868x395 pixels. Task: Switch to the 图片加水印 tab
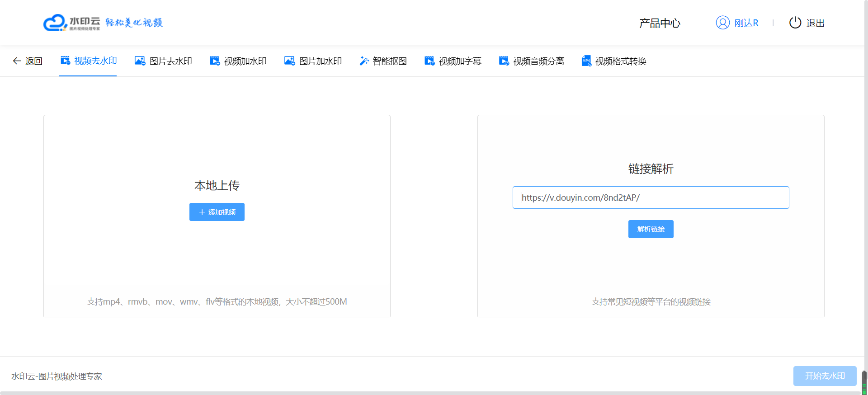point(321,61)
